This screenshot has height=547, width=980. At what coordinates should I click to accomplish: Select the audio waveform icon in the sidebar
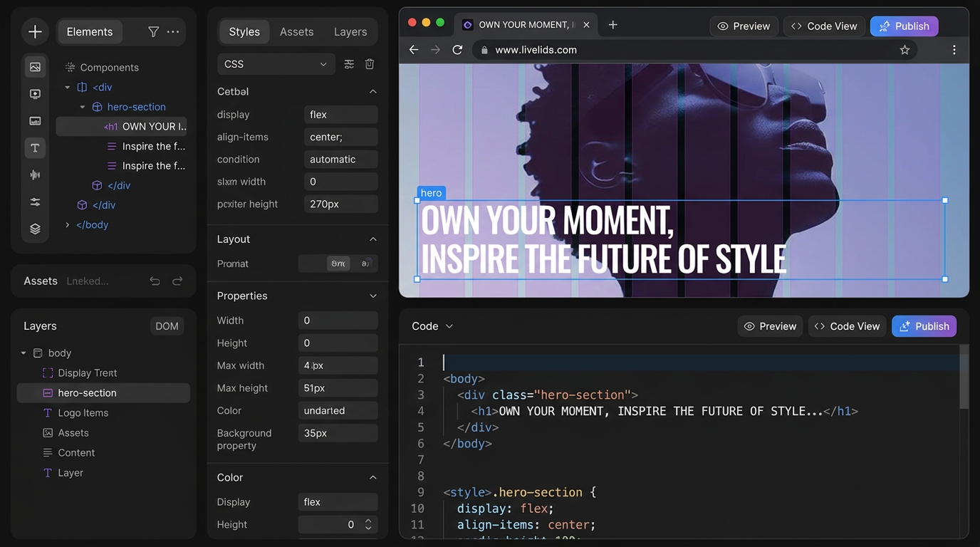point(35,175)
